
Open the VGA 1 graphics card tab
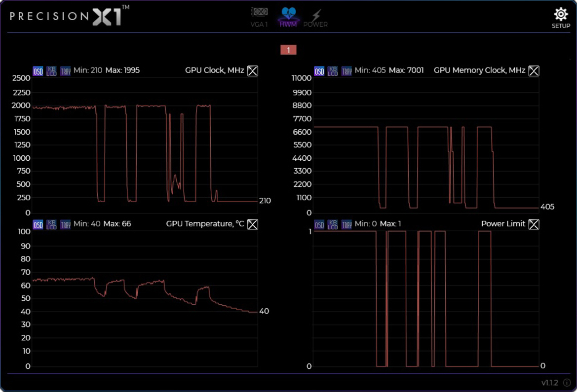[x=260, y=17]
